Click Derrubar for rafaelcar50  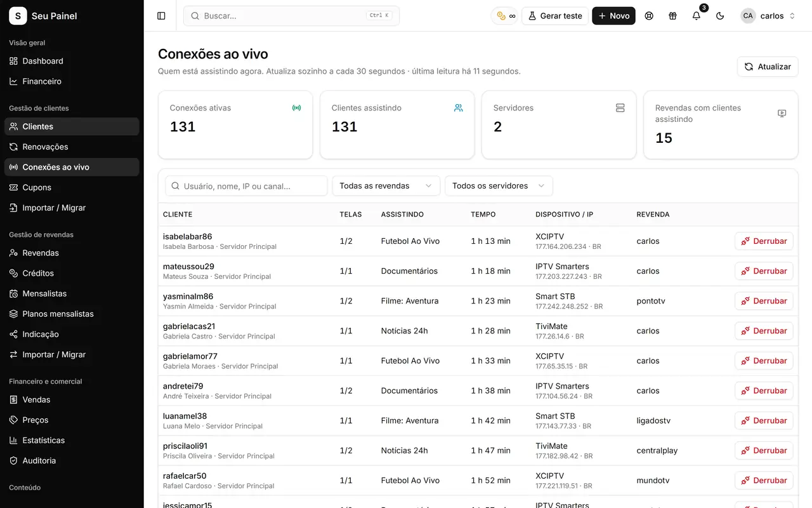tap(764, 480)
